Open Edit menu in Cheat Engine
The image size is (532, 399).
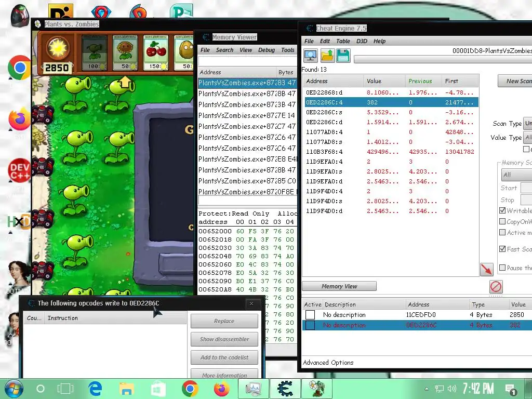(x=325, y=41)
